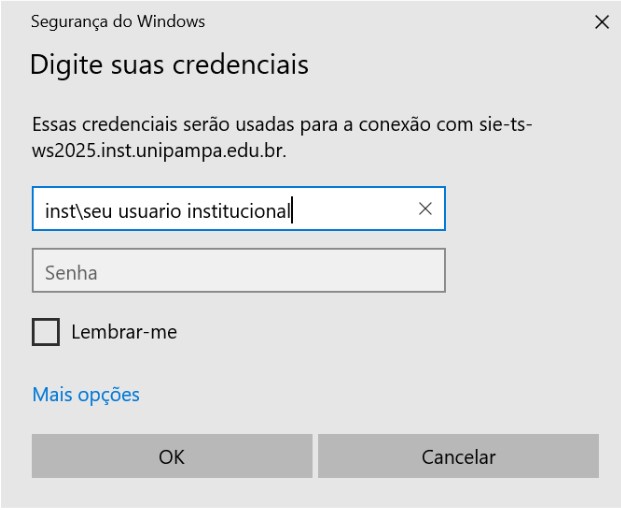
Task: Expand Mais opções for other accounts
Action: tap(86, 394)
